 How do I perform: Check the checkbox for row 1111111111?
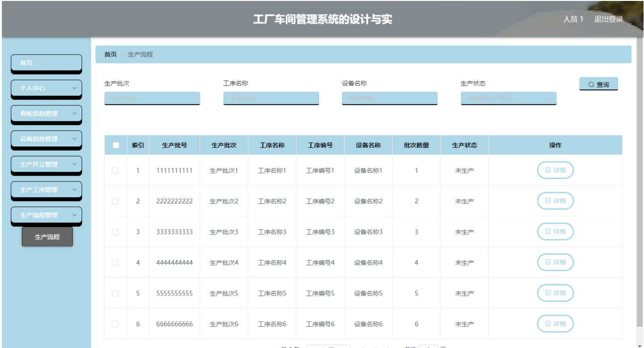tap(115, 170)
